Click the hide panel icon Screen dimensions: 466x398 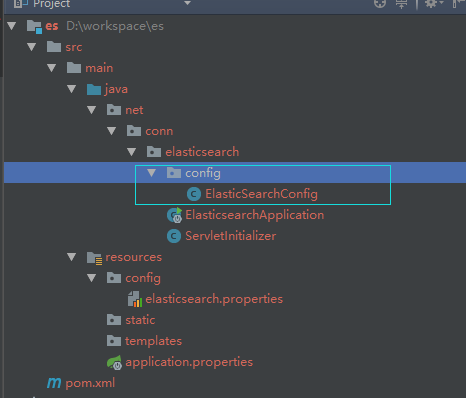coord(458,4)
